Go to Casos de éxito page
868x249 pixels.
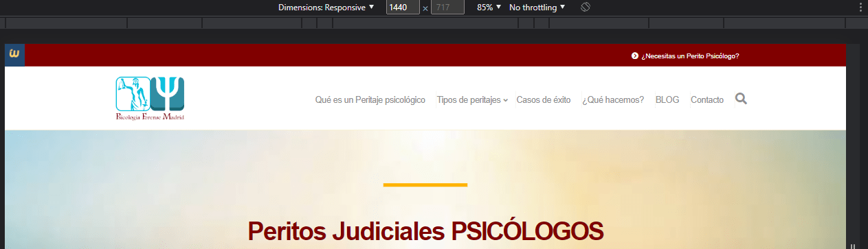544,99
